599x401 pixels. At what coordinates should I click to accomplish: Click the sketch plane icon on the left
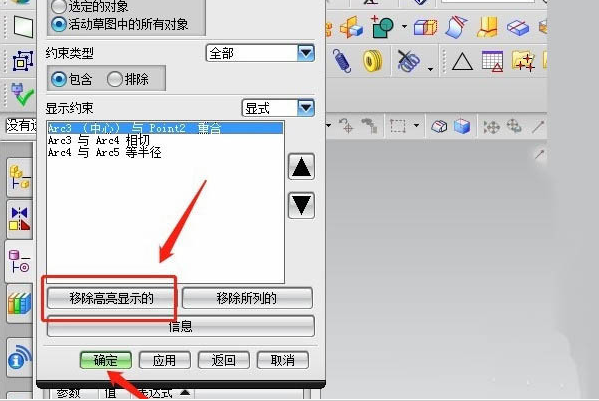(x=23, y=27)
